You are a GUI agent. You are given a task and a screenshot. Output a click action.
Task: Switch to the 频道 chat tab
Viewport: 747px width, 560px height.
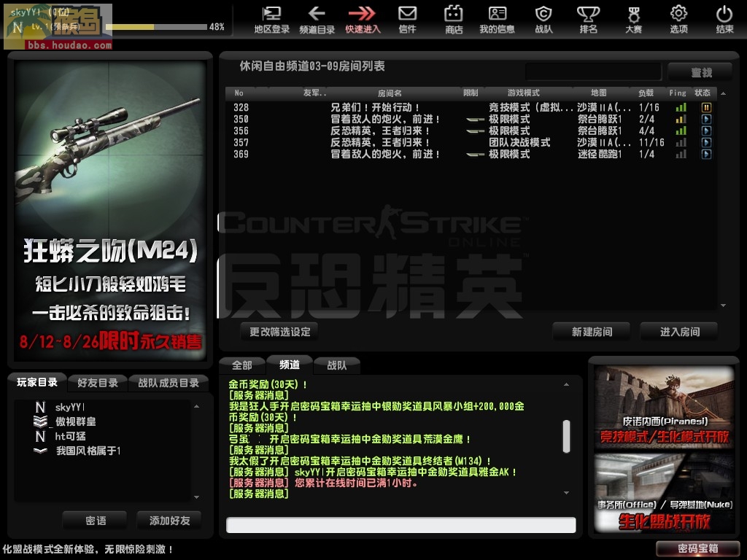pyautogui.click(x=290, y=365)
